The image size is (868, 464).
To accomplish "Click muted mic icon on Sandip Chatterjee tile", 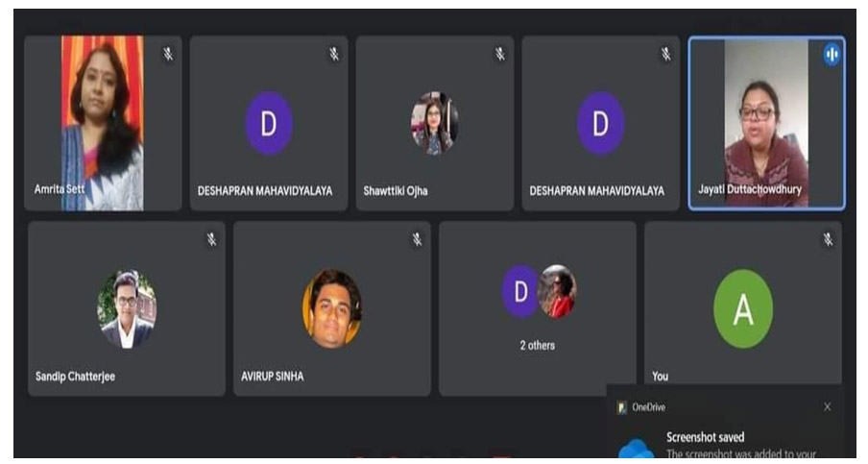I will (211, 239).
